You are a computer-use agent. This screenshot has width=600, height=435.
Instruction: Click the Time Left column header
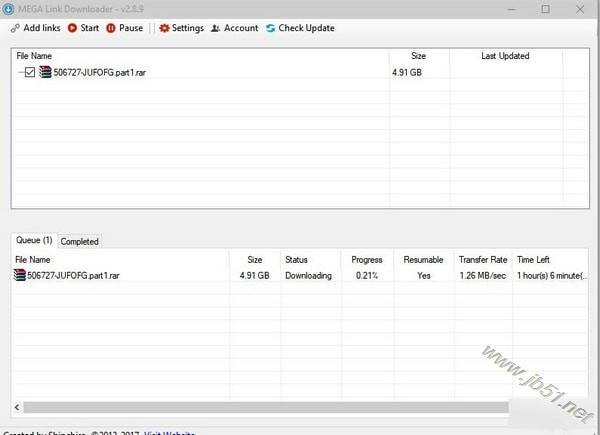[x=533, y=260]
